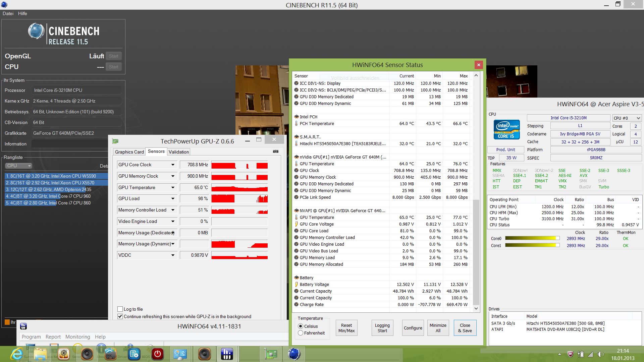Open the Datei menu in Cinebench
The image size is (644, 362).
[x=8, y=13]
